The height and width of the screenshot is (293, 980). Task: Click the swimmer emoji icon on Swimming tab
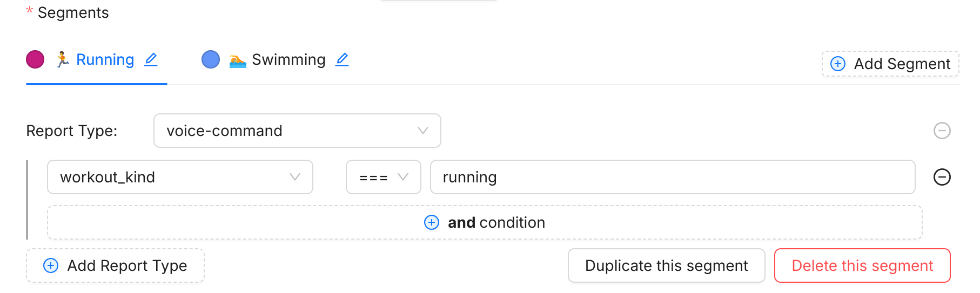pos(237,60)
